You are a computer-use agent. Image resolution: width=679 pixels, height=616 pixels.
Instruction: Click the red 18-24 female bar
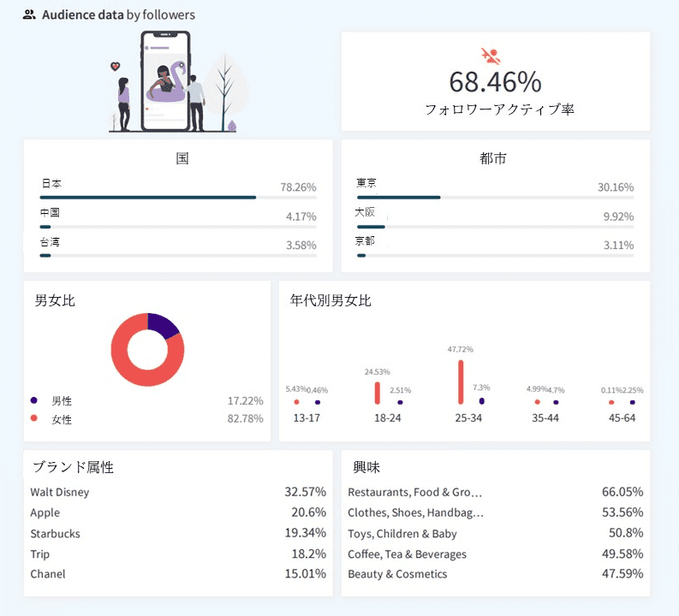[378, 393]
